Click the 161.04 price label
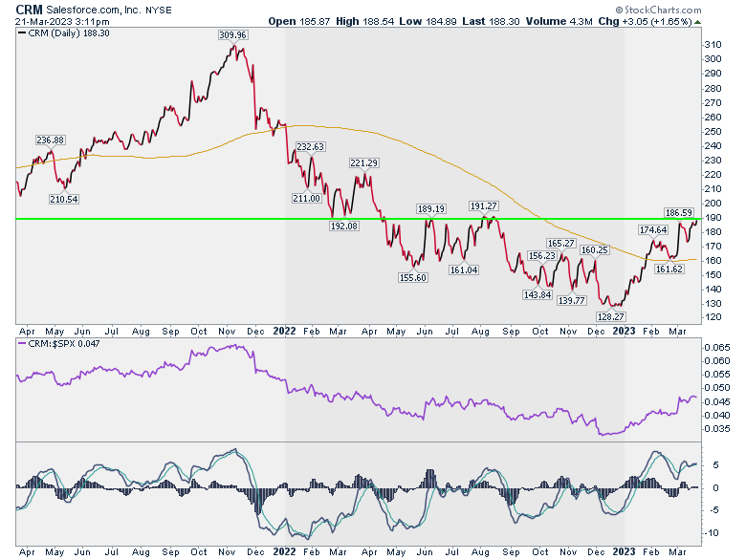 (x=464, y=270)
